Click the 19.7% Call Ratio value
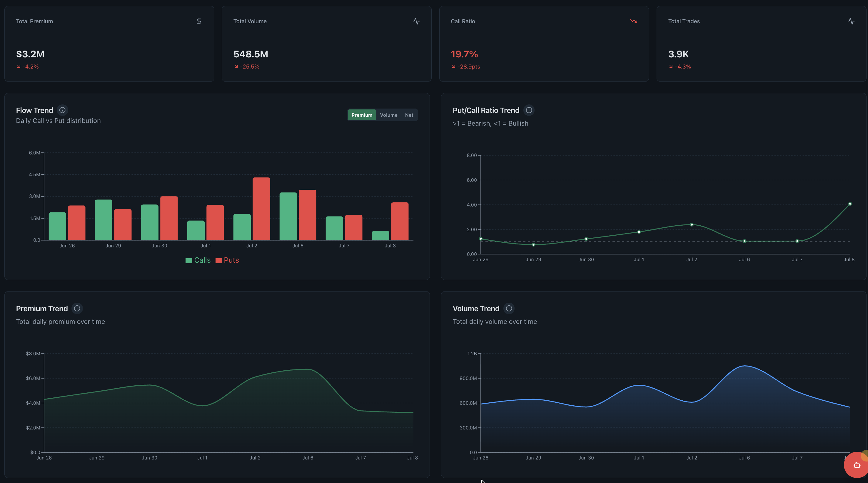The image size is (868, 483). tap(464, 54)
